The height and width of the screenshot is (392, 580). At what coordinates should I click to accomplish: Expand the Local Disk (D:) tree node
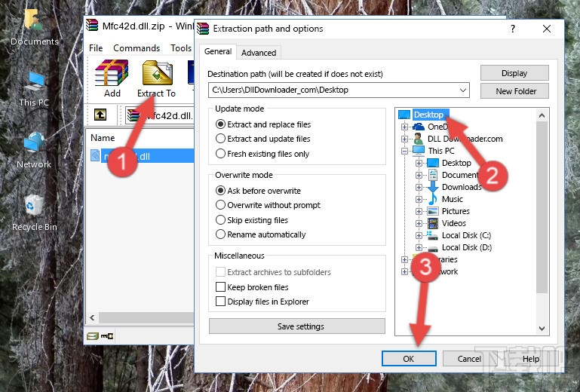pos(419,247)
